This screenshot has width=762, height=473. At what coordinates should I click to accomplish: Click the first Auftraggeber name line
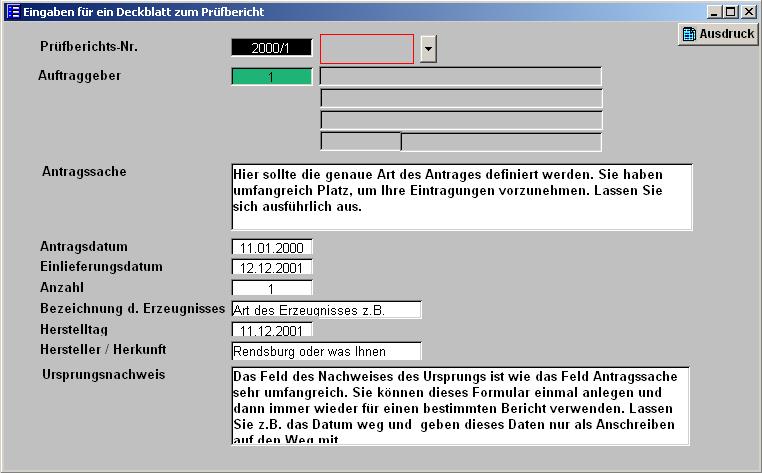[x=460, y=76]
